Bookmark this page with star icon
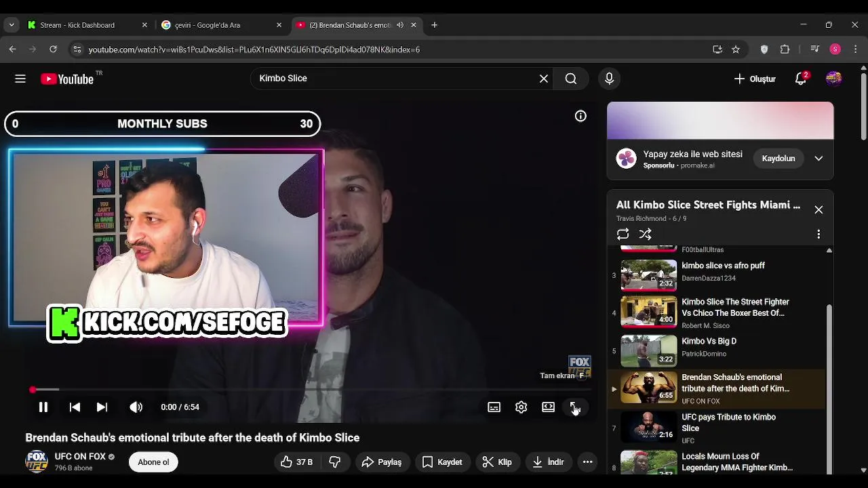 pyautogui.click(x=736, y=49)
